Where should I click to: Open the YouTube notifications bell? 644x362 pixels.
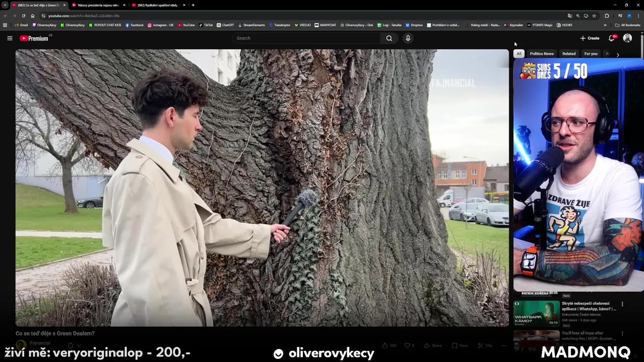[x=612, y=38]
